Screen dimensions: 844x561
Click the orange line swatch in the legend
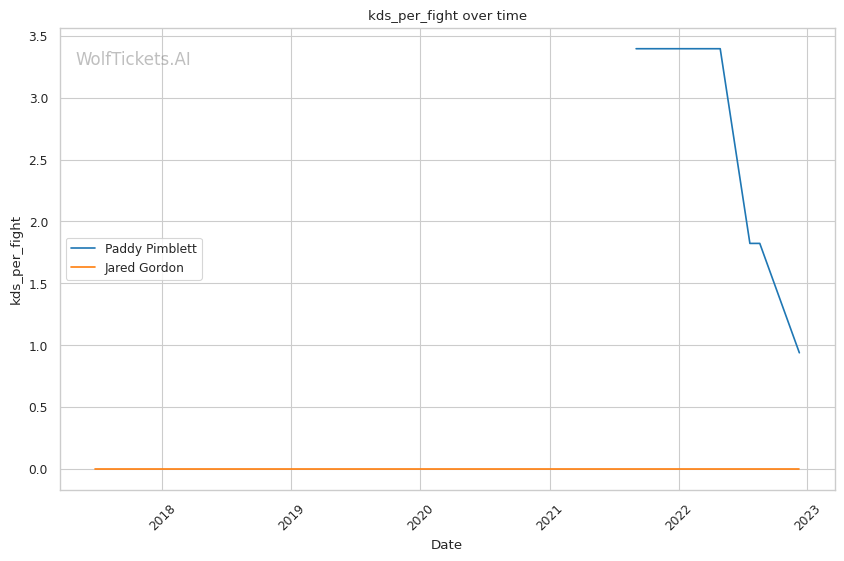tap(84, 268)
